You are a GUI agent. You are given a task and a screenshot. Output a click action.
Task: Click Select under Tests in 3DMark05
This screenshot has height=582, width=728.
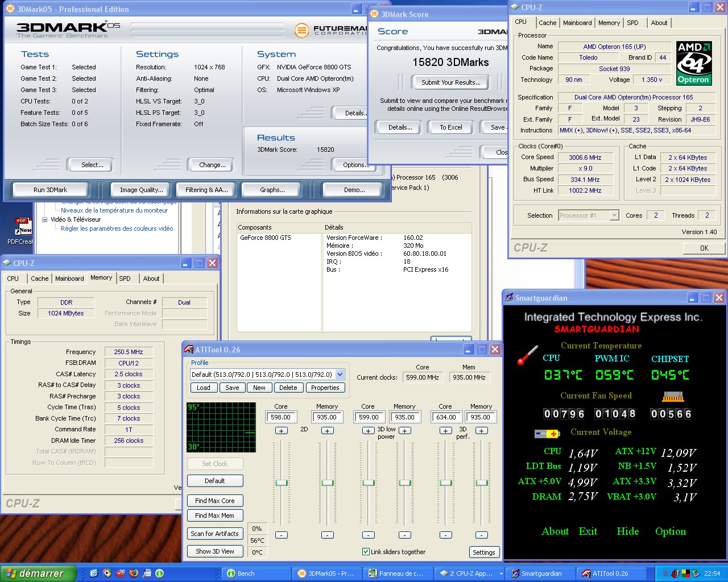tap(92, 165)
